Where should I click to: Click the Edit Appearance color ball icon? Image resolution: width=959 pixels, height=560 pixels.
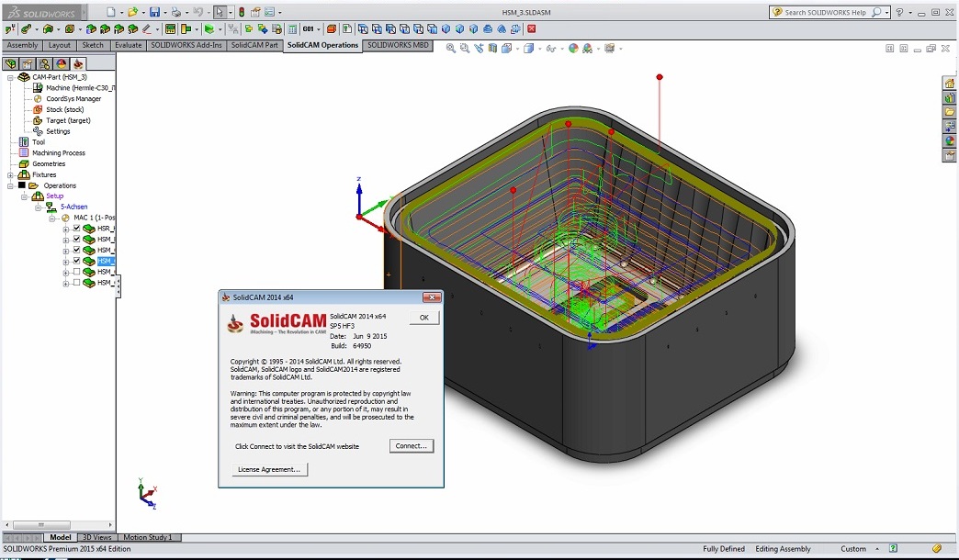(573, 49)
